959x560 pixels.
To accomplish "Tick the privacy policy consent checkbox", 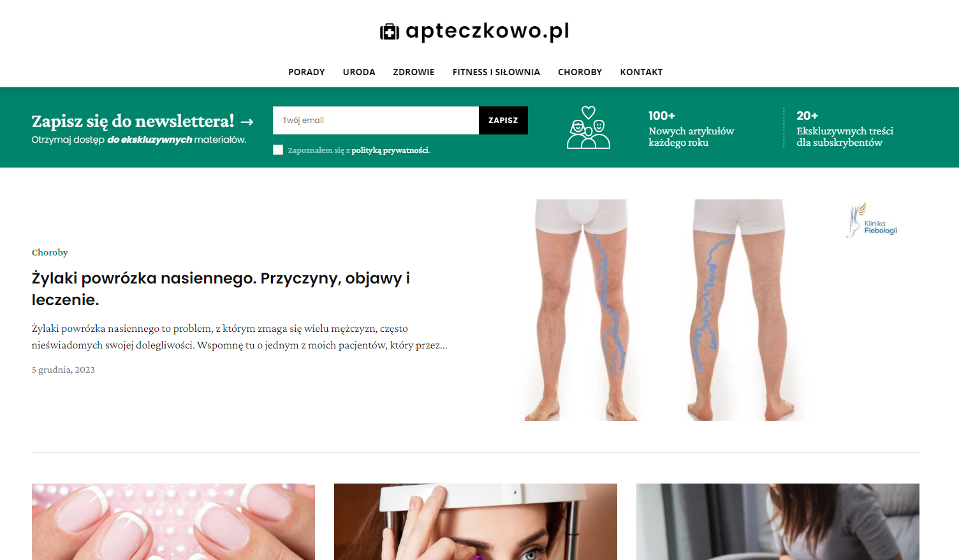I will (278, 150).
